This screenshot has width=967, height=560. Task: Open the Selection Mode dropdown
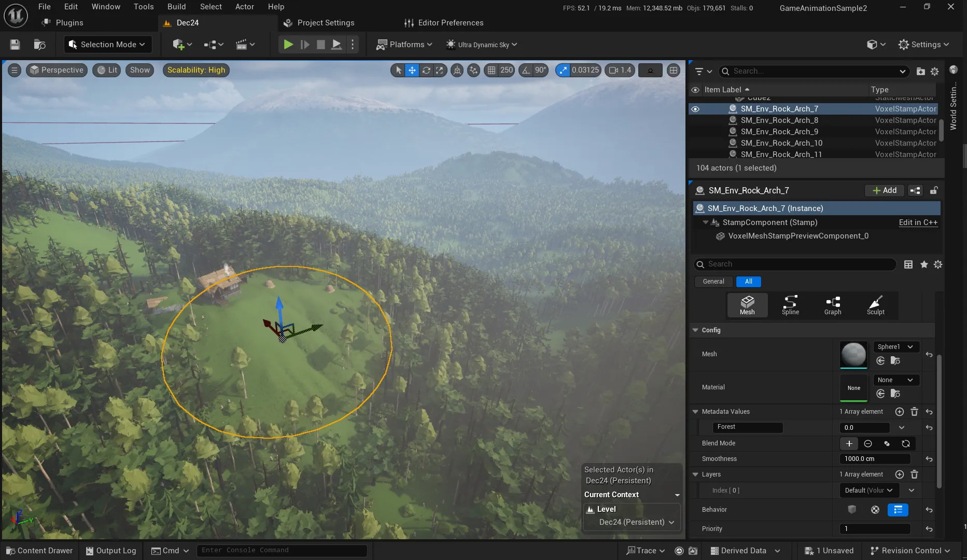tap(107, 44)
